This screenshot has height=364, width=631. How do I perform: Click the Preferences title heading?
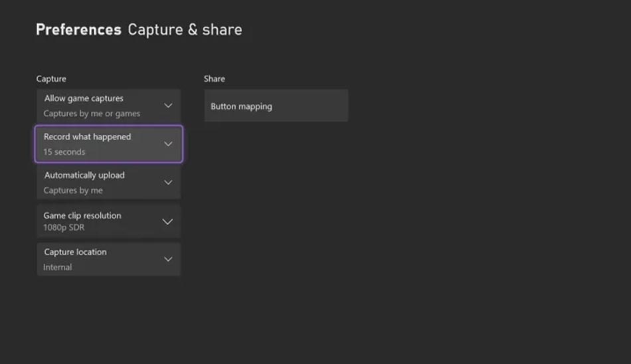[x=78, y=29]
